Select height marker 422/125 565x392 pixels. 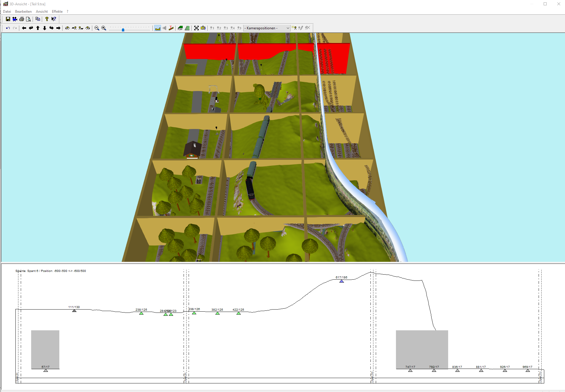coord(238,313)
